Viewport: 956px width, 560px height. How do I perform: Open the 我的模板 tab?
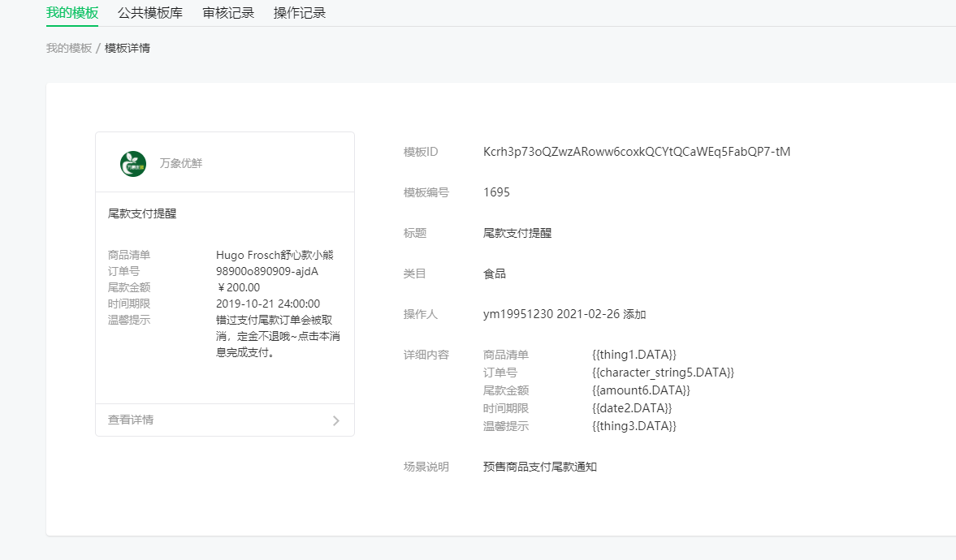72,13
